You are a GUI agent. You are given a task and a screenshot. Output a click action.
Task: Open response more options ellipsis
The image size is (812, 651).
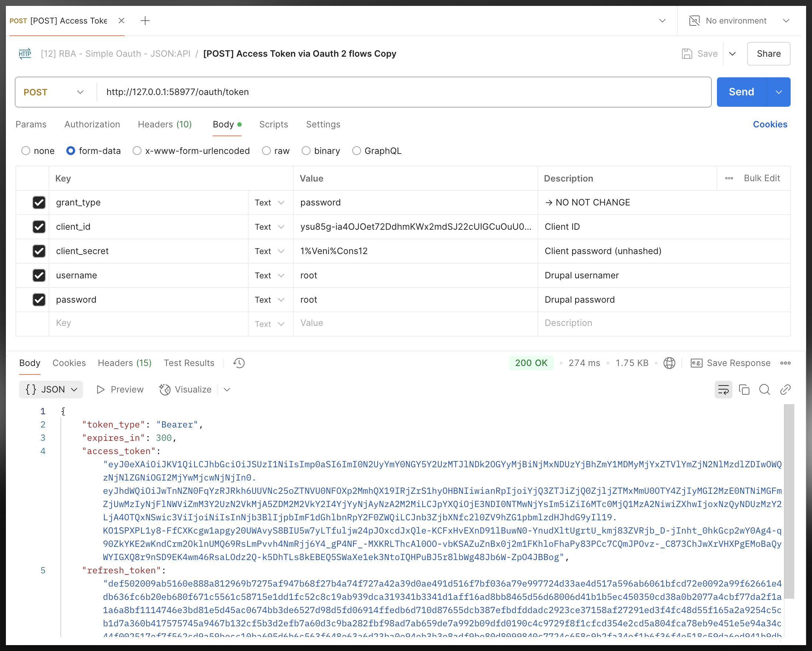coord(785,363)
